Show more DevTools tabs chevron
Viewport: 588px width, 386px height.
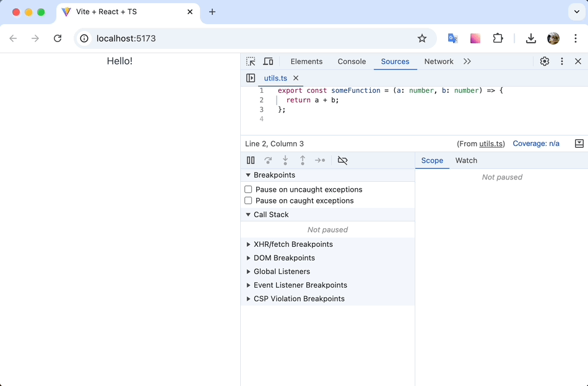point(467,61)
